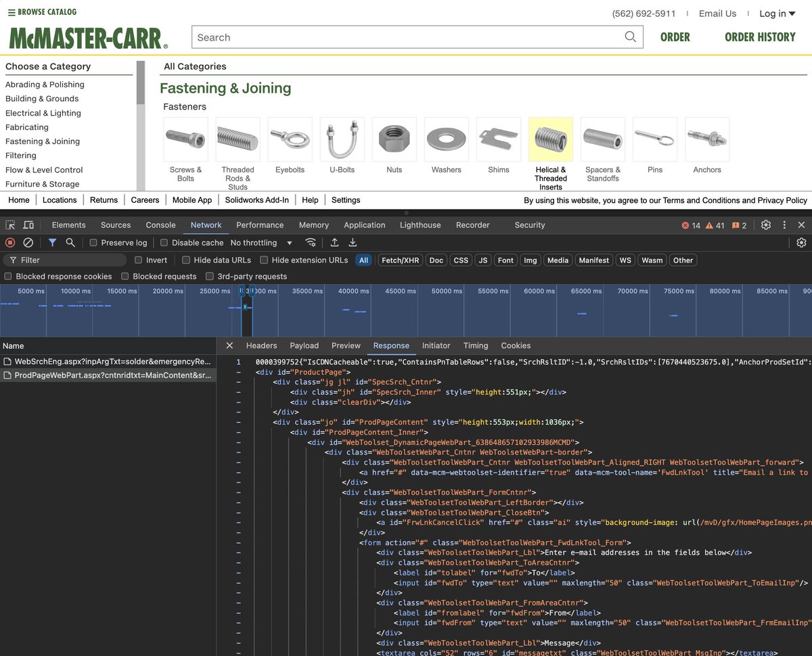Show the 14 errors counter in DevTools

[x=691, y=225]
